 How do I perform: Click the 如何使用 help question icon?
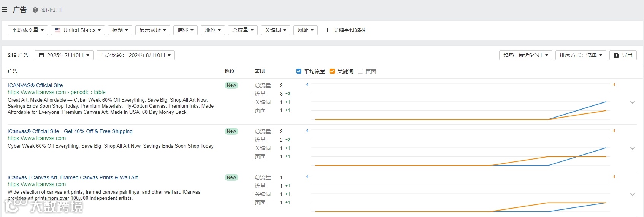click(35, 10)
